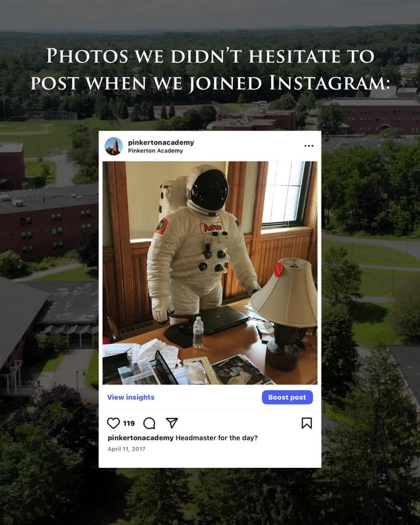View the 119 likes count
Viewport: 420px width, 525px height.
pos(128,423)
